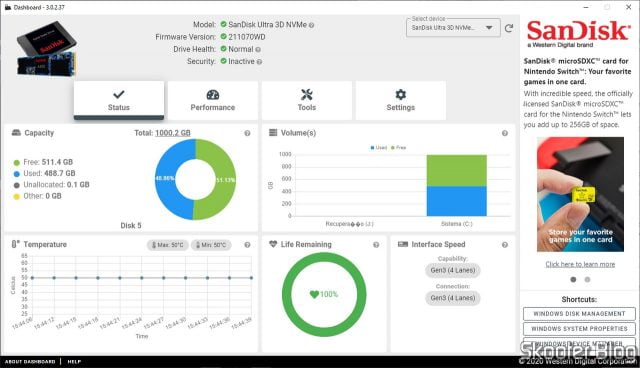Click the help icon next to Model name

311,25
